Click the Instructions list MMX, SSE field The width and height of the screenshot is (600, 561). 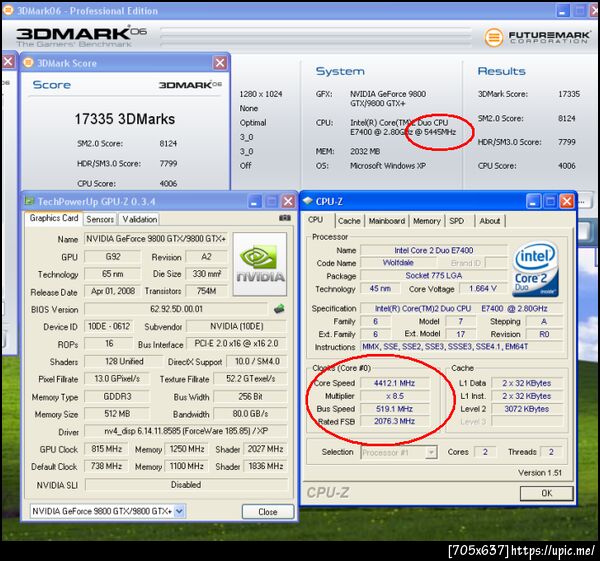coord(461,347)
